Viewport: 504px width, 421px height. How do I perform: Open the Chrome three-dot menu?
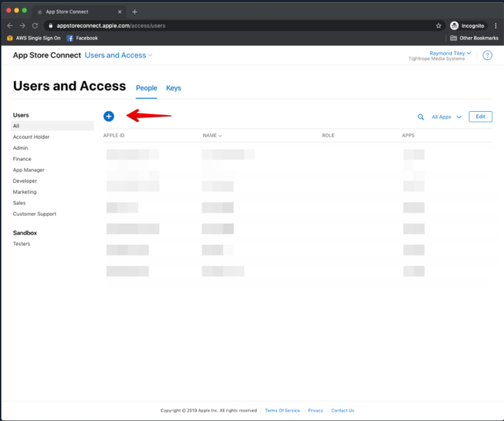click(495, 26)
